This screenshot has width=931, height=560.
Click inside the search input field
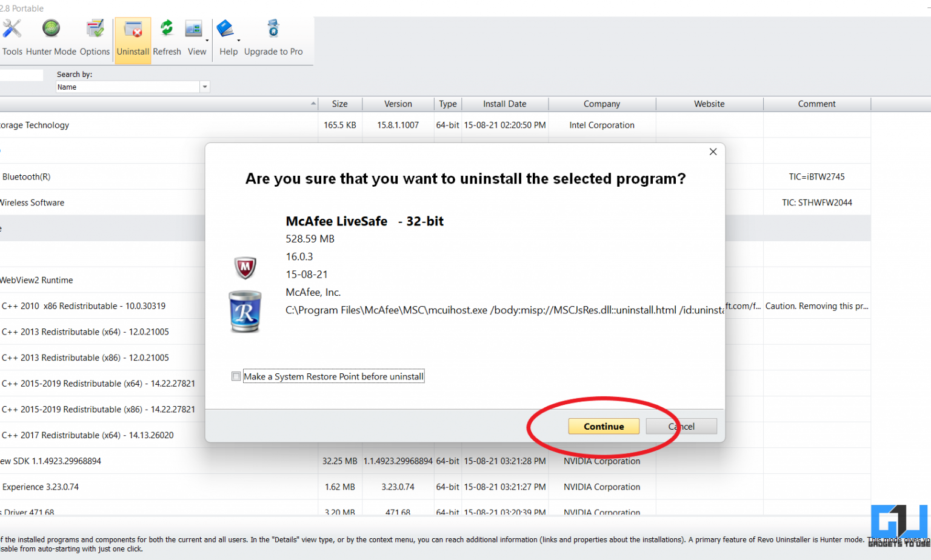click(x=21, y=74)
